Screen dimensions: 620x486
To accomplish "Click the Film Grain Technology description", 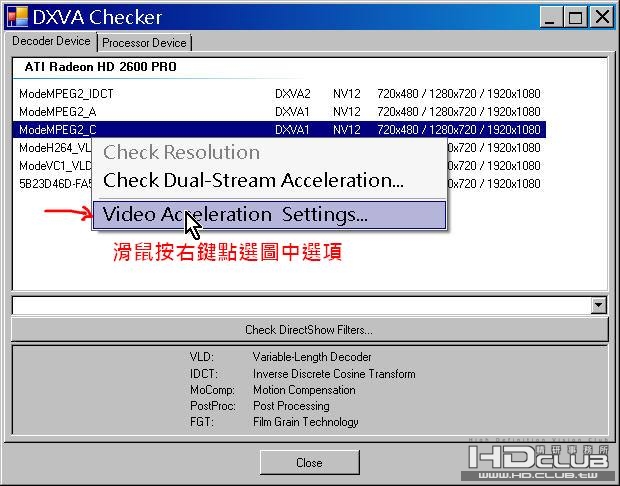I will pyautogui.click(x=306, y=422).
